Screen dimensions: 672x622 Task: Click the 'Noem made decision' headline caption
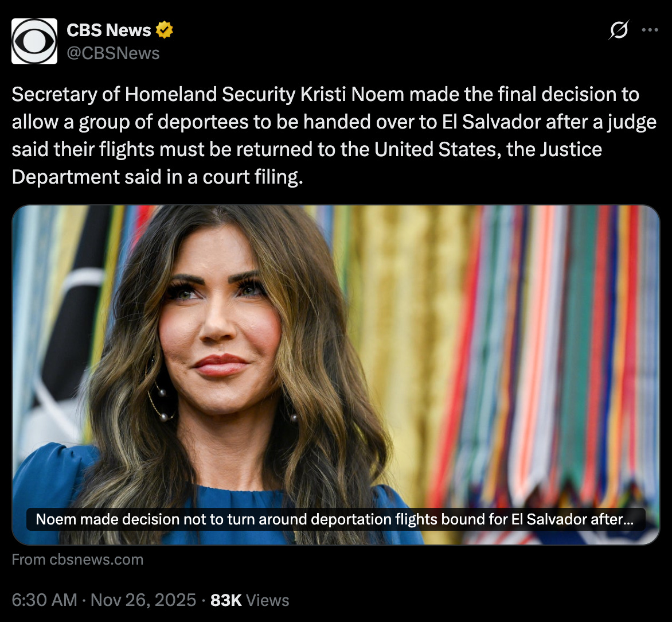pos(335,519)
